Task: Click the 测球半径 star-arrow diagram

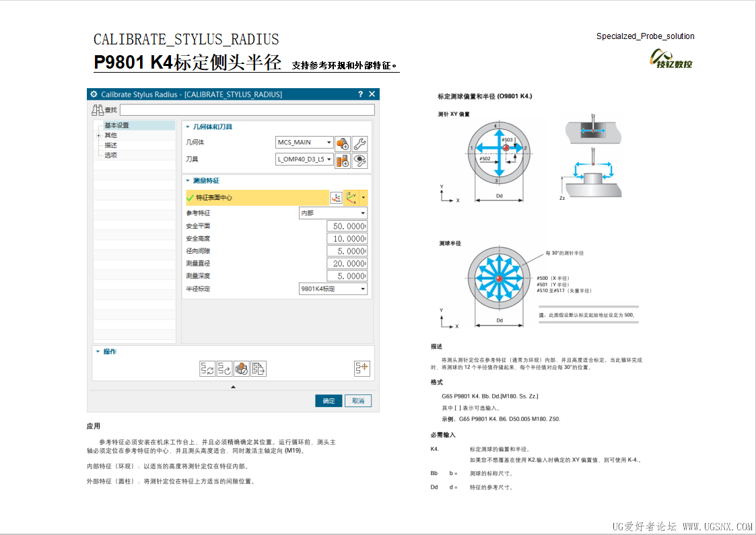Action: (499, 279)
